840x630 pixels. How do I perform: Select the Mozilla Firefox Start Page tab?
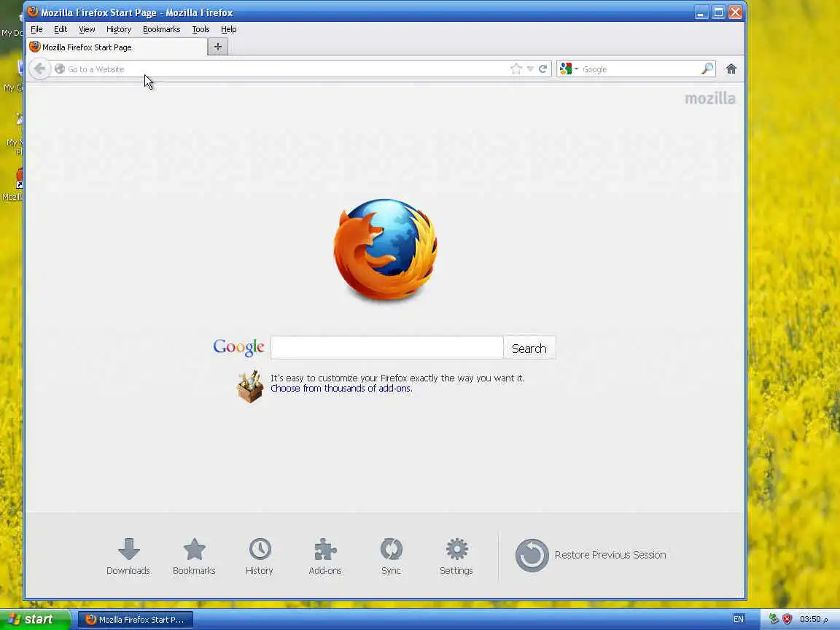click(x=117, y=47)
